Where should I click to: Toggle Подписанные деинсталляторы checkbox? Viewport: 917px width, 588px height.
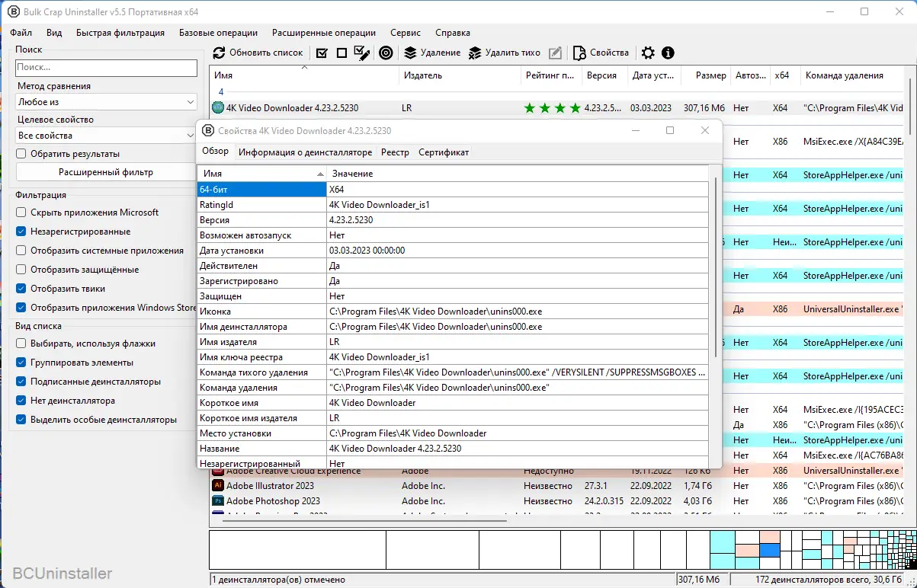click(x=21, y=381)
